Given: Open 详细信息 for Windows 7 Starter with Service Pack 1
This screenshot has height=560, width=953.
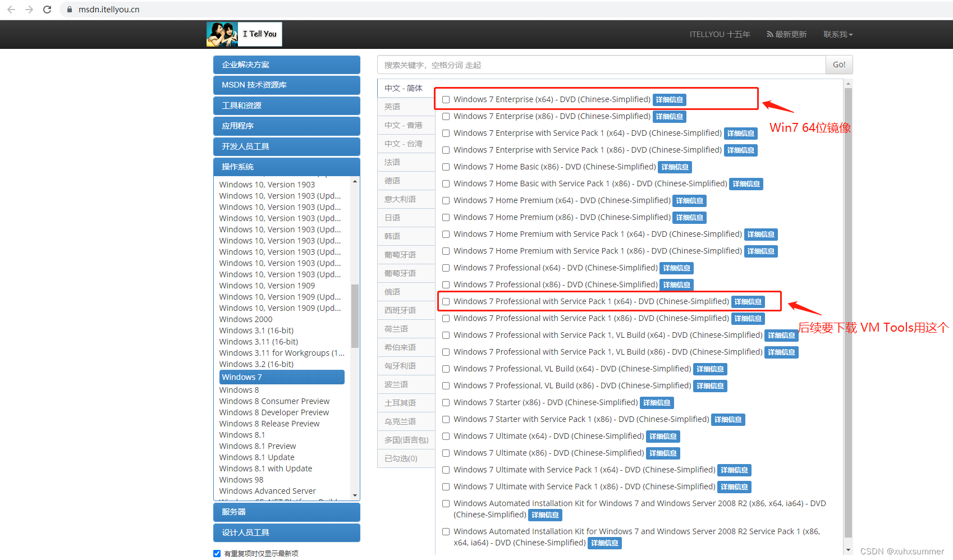Looking at the screenshot, I should [728, 420].
